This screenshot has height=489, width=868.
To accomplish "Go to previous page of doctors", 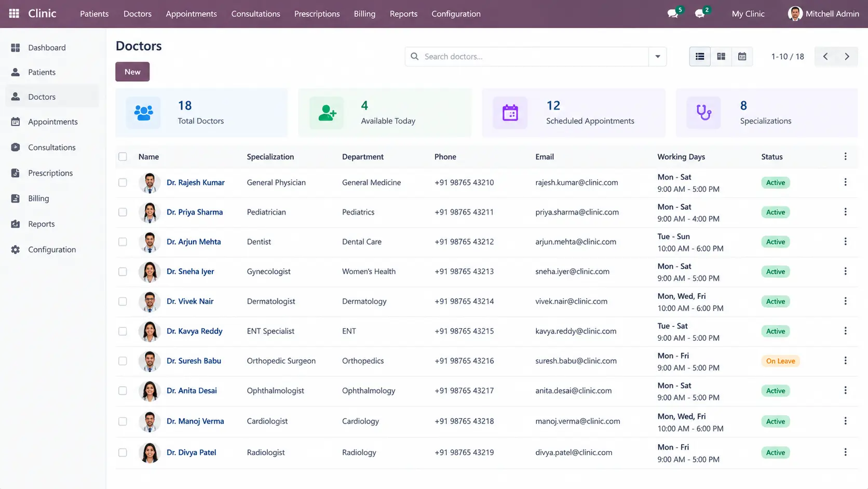I will click(x=825, y=56).
